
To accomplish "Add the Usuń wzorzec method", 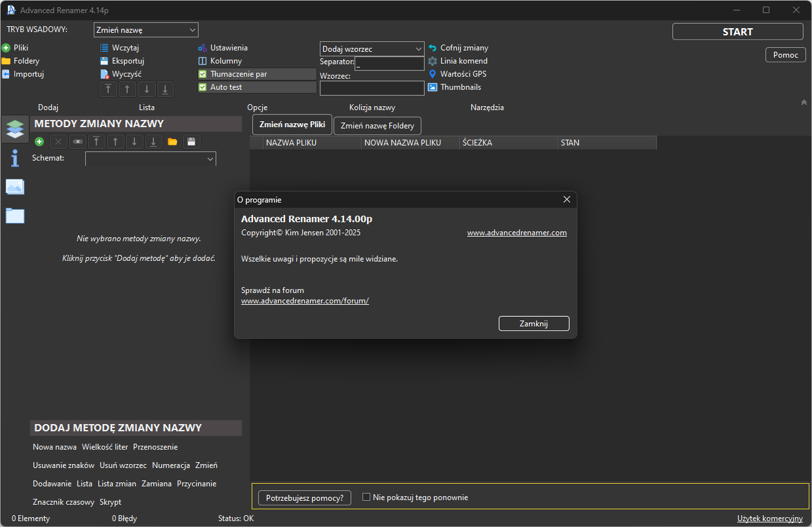I will tap(123, 465).
